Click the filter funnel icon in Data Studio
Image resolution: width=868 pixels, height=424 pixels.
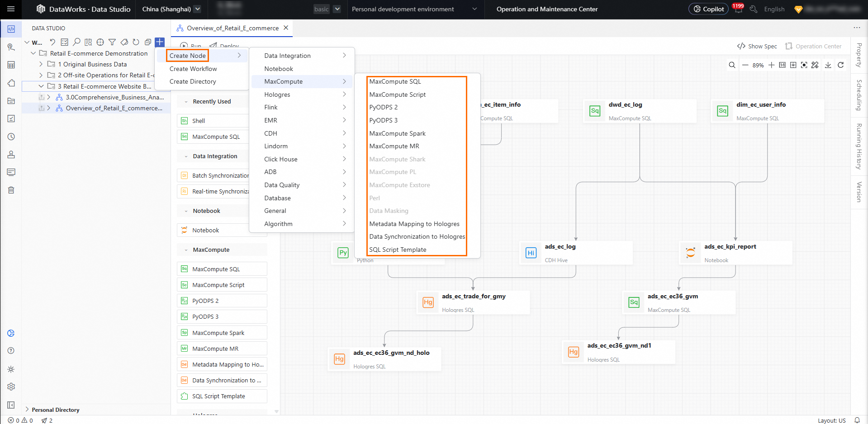click(112, 42)
